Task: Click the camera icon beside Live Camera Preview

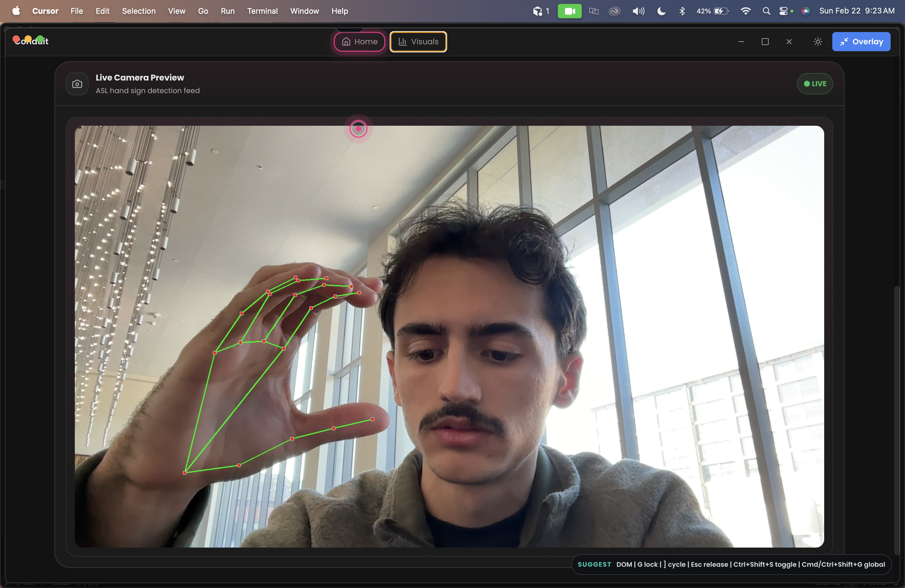Action: (x=77, y=84)
